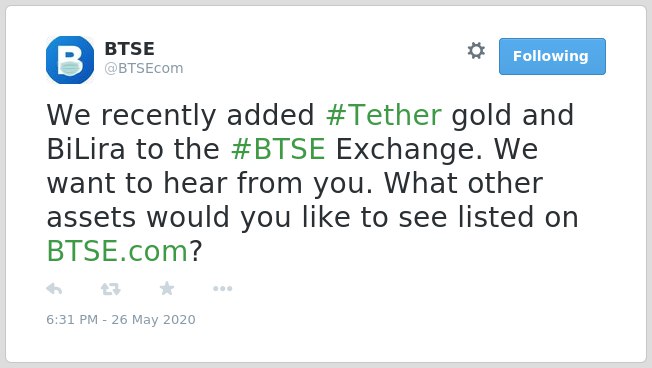Click the tweet text 'want to hear from you'
This screenshot has width=652, height=368.
[210, 183]
